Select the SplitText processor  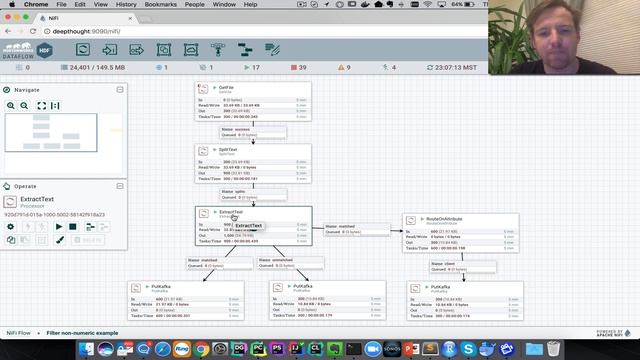[253, 164]
